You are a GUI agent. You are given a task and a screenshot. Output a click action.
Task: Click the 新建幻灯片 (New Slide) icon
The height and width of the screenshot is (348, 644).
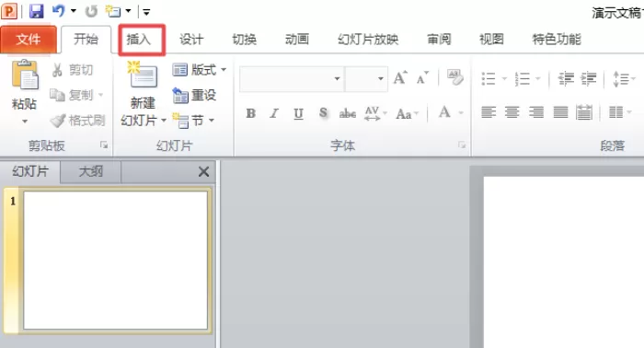pyautogui.click(x=143, y=75)
